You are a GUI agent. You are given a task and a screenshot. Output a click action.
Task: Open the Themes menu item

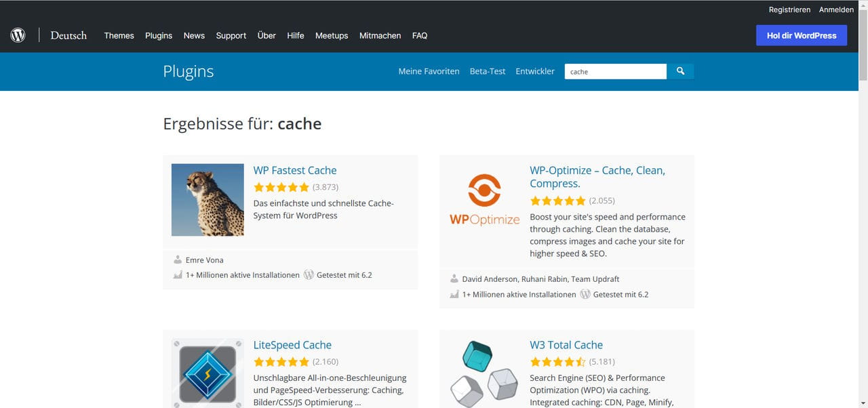tap(119, 35)
